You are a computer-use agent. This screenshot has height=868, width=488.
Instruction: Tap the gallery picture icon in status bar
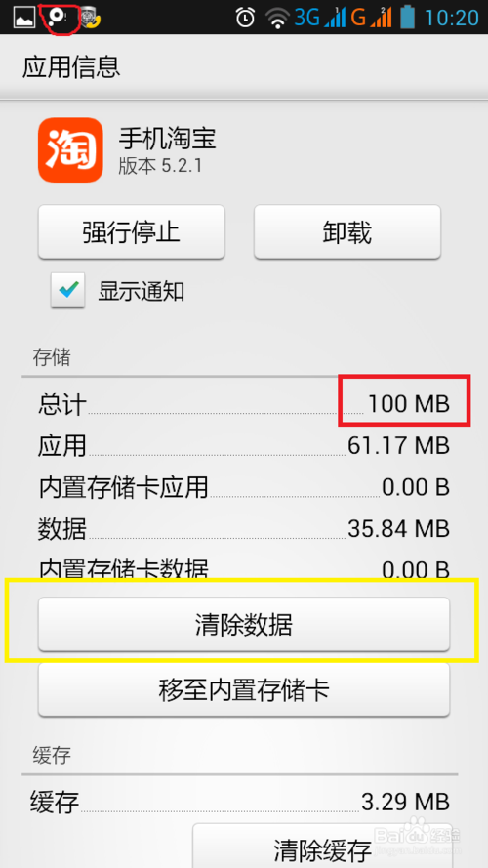(x=24, y=18)
